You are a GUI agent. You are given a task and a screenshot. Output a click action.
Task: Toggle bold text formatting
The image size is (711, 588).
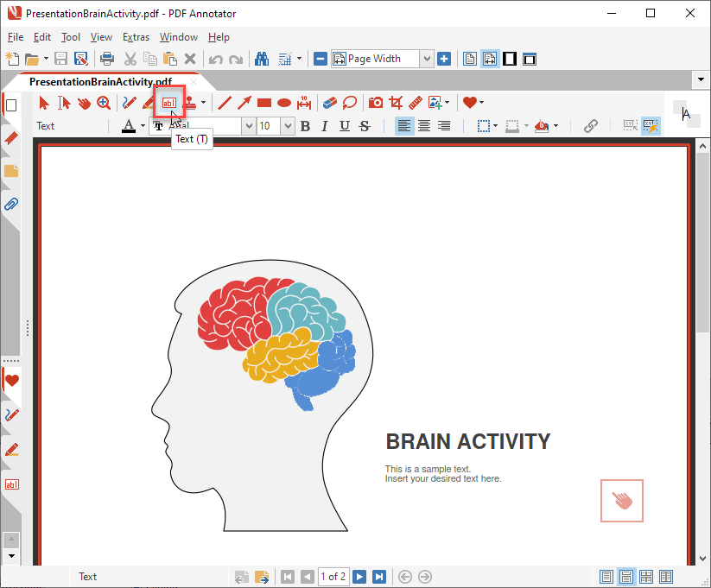(305, 126)
